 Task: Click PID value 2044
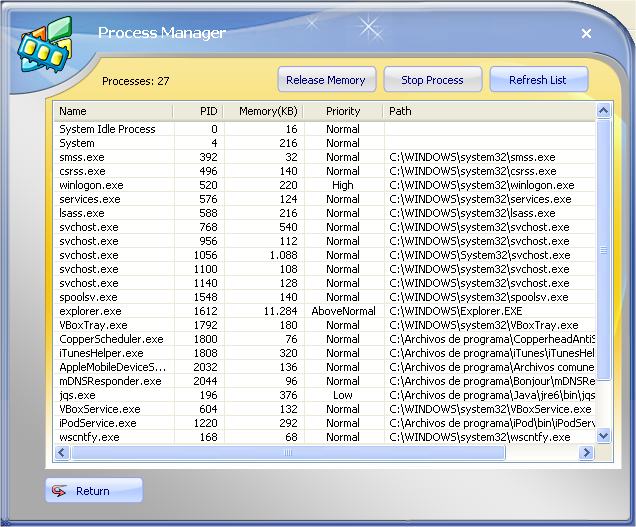point(205,381)
